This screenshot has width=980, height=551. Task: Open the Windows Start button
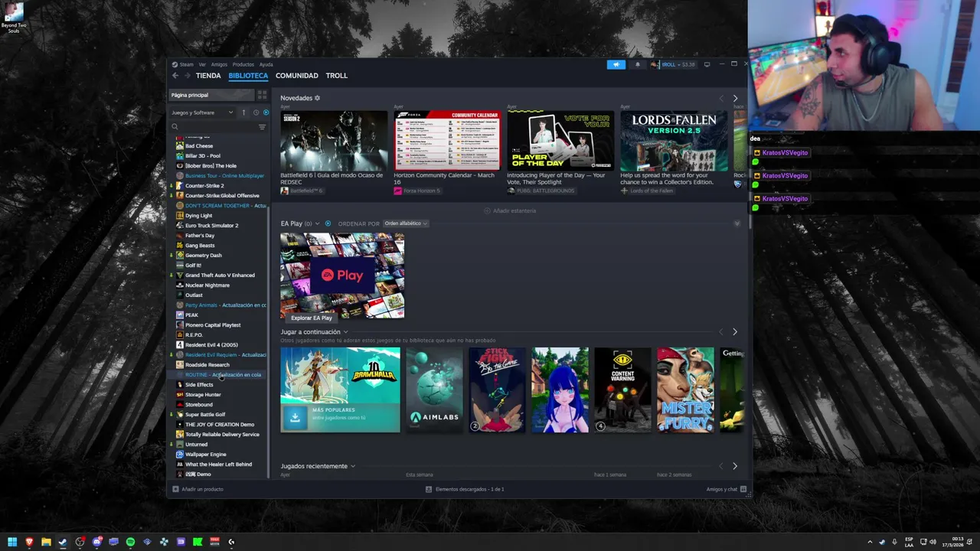11,542
